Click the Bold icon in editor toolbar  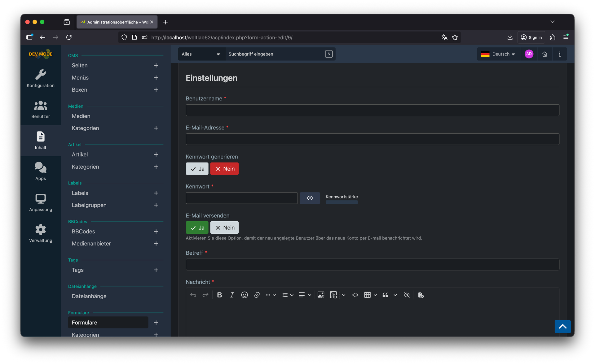point(219,295)
